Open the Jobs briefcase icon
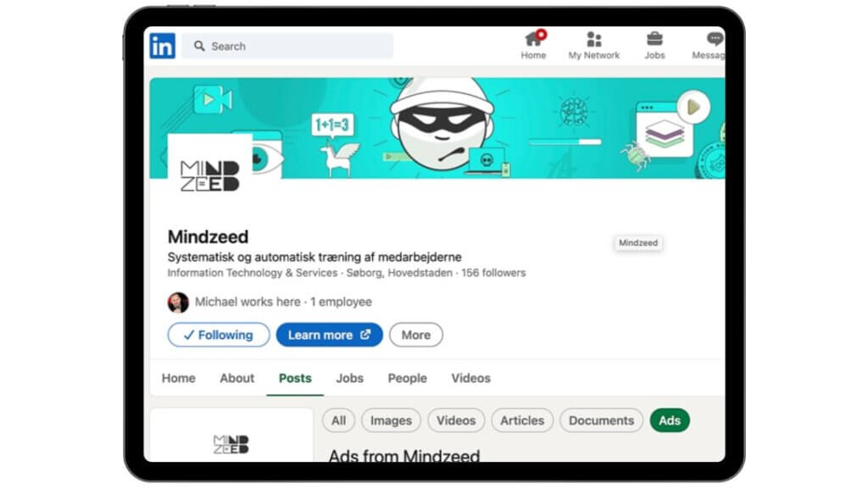 654,39
